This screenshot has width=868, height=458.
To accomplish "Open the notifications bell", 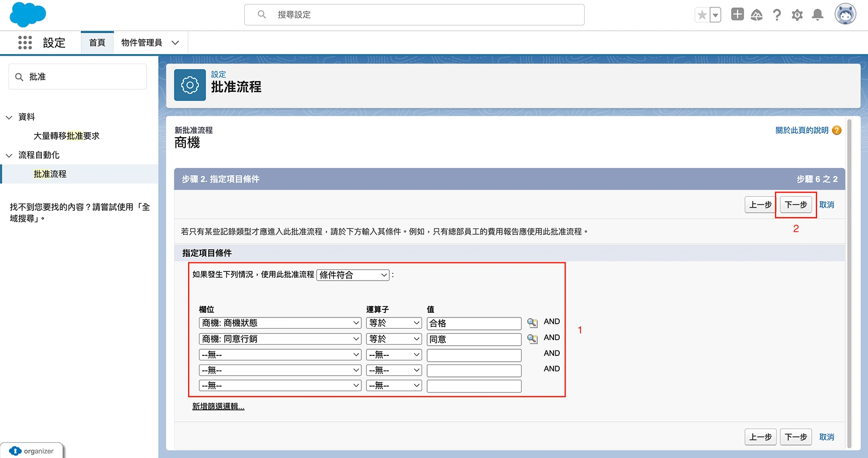I will (818, 15).
